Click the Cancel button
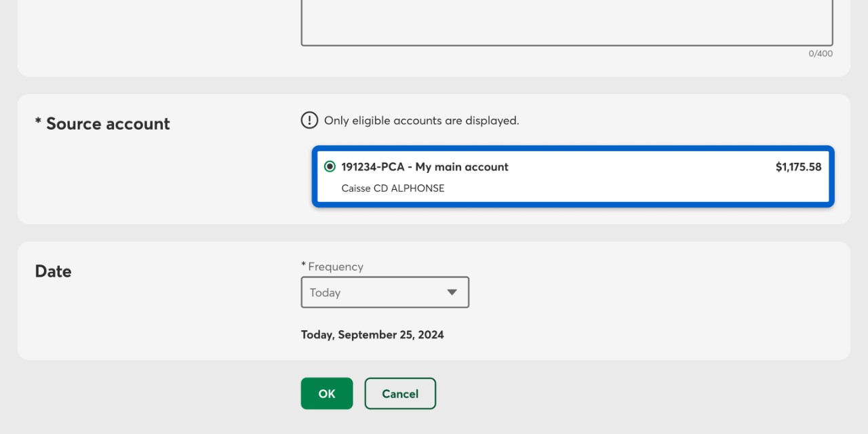Viewport: 868px width, 434px height. [x=400, y=393]
